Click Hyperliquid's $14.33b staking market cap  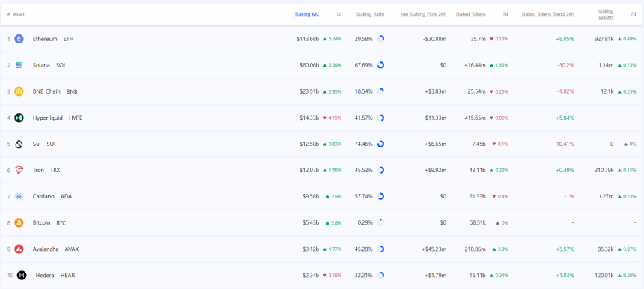[309, 118]
